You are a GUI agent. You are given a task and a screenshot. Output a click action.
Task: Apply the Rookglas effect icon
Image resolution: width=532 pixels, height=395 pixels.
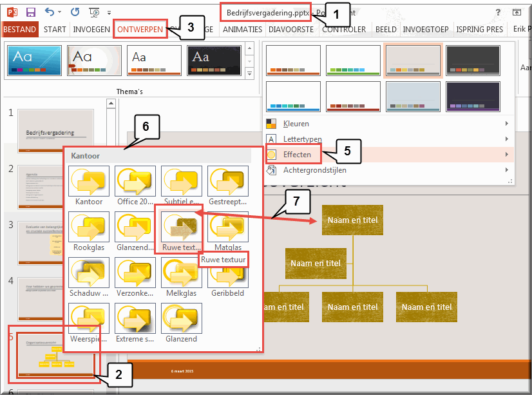pos(89,227)
